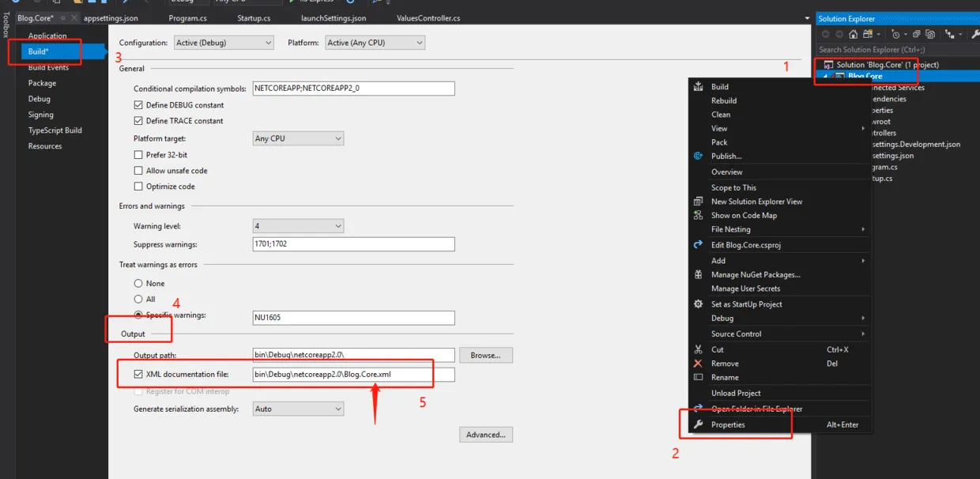The width and height of the screenshot is (980, 479).
Task: Switch to the ValuesController.cs tab
Action: pyautogui.click(x=428, y=18)
